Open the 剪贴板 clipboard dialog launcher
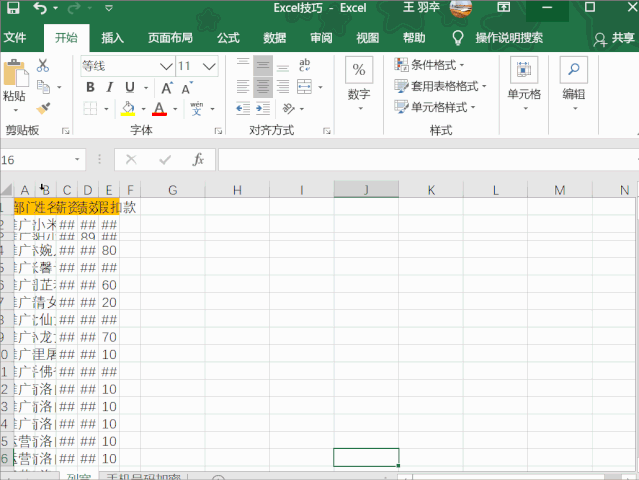Viewport: 639px width, 480px height. pos(66,131)
